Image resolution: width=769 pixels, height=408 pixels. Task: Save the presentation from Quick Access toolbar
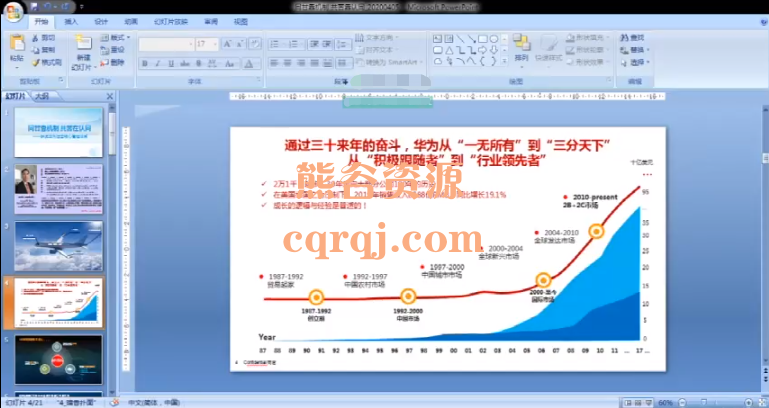[34, 7]
